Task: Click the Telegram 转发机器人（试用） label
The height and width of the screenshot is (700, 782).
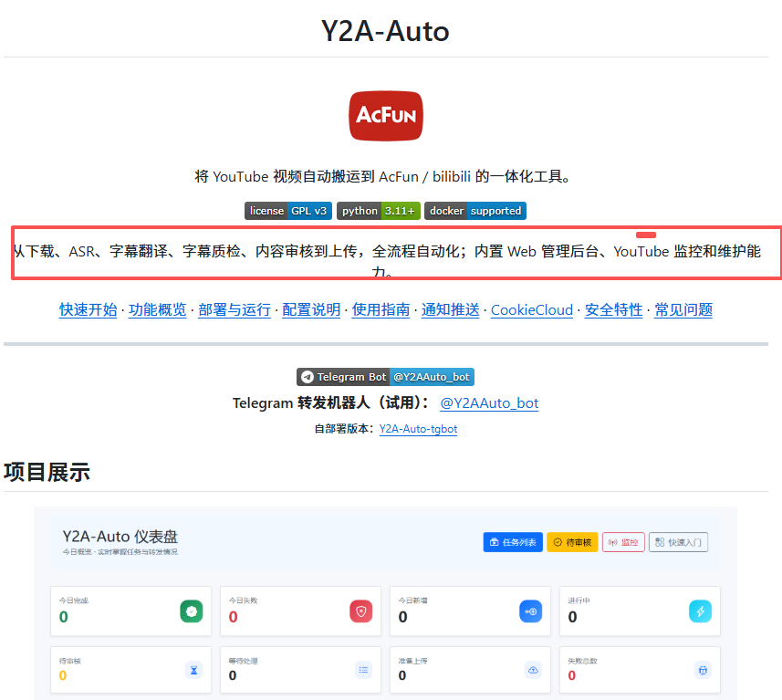Action: tap(330, 403)
